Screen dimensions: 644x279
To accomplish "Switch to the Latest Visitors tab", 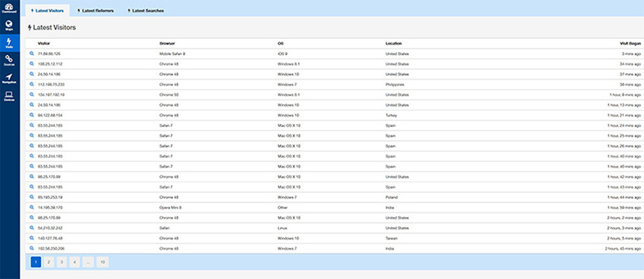I will (47, 11).
